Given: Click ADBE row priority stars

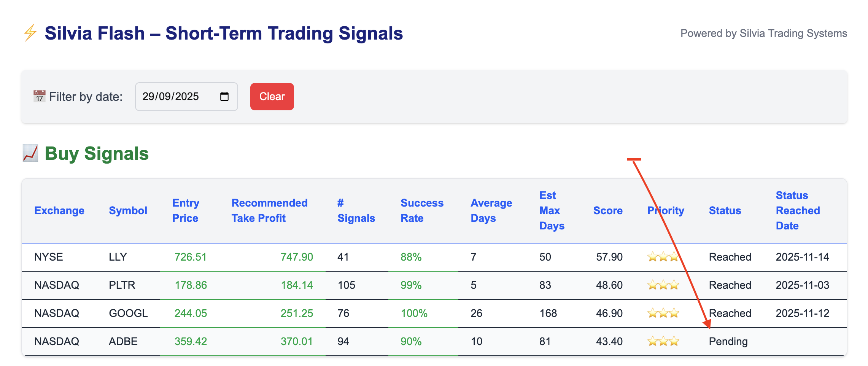Looking at the screenshot, I should pyautogui.click(x=663, y=341).
